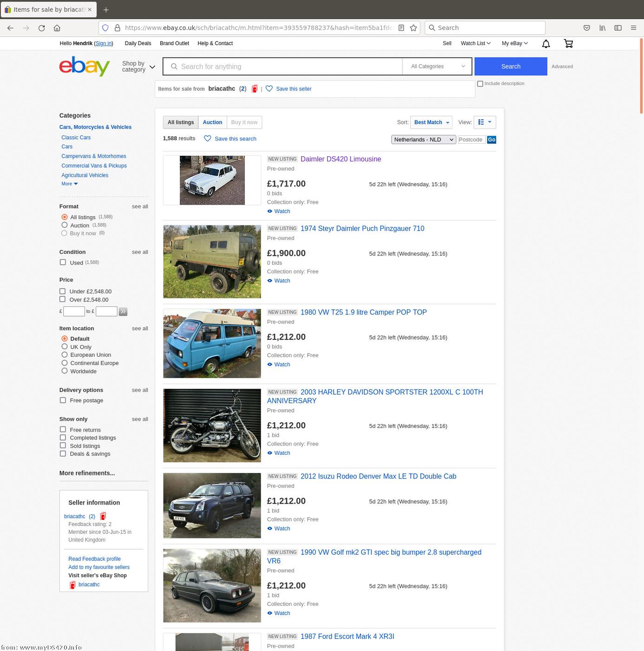644x651 pixels.
Task: Open the View layout dropdown
Action: point(485,122)
